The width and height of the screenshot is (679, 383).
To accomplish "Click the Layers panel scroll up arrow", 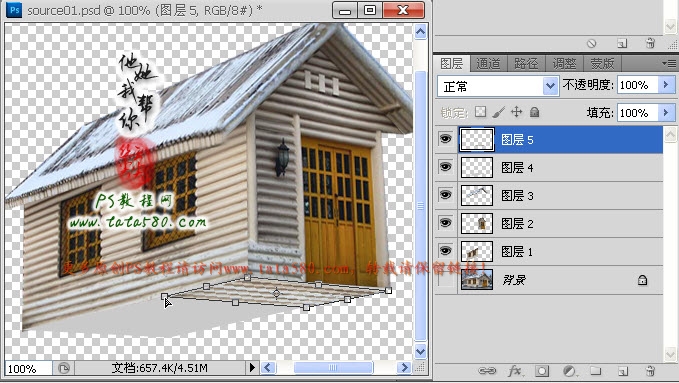I will click(670, 134).
